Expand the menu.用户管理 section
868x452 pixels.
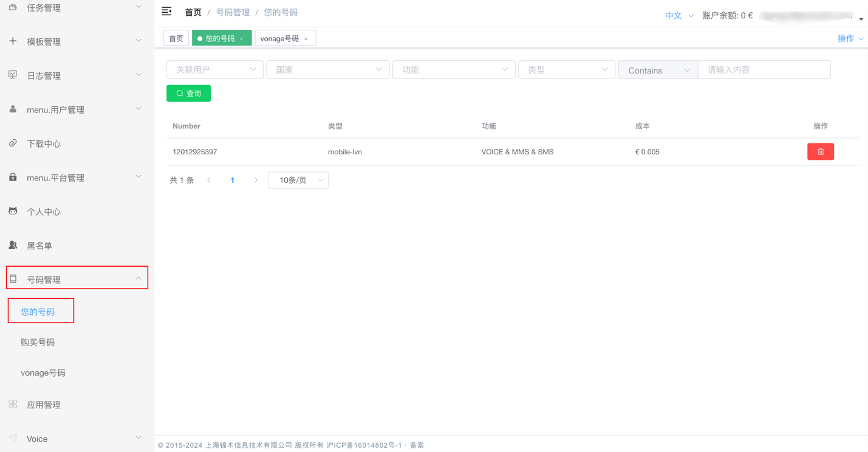point(138,109)
